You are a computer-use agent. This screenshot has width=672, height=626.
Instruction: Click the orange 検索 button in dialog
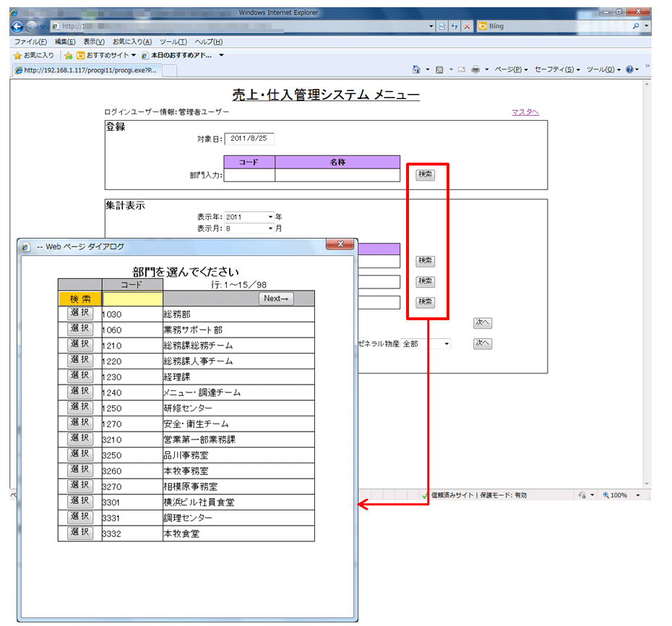click(80, 299)
